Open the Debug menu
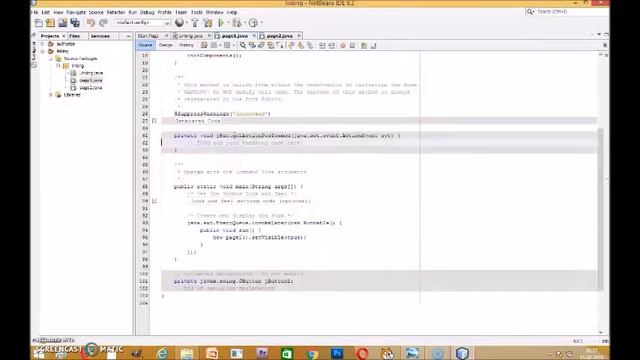 (x=147, y=12)
